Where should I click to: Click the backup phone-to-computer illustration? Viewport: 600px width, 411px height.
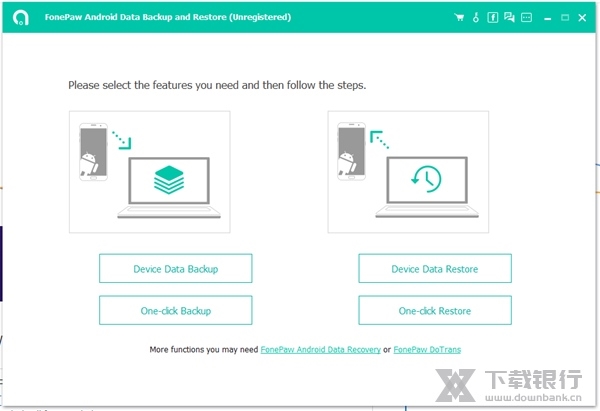pos(149,172)
